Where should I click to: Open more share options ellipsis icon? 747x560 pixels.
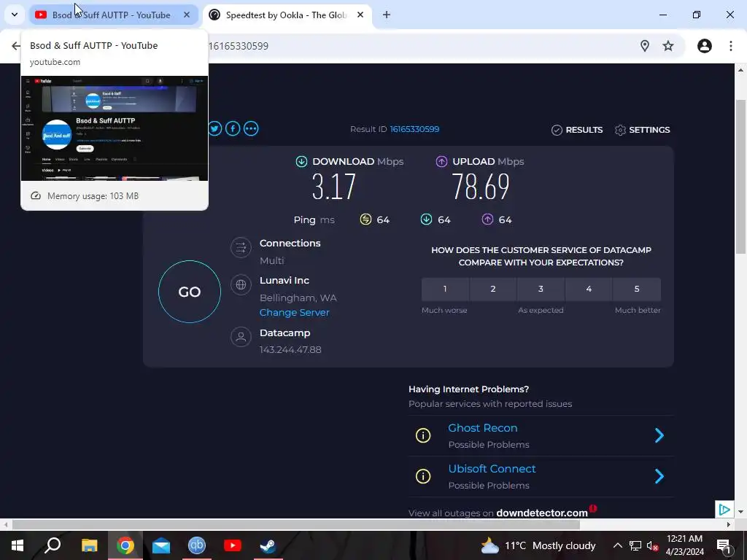pyautogui.click(x=251, y=128)
